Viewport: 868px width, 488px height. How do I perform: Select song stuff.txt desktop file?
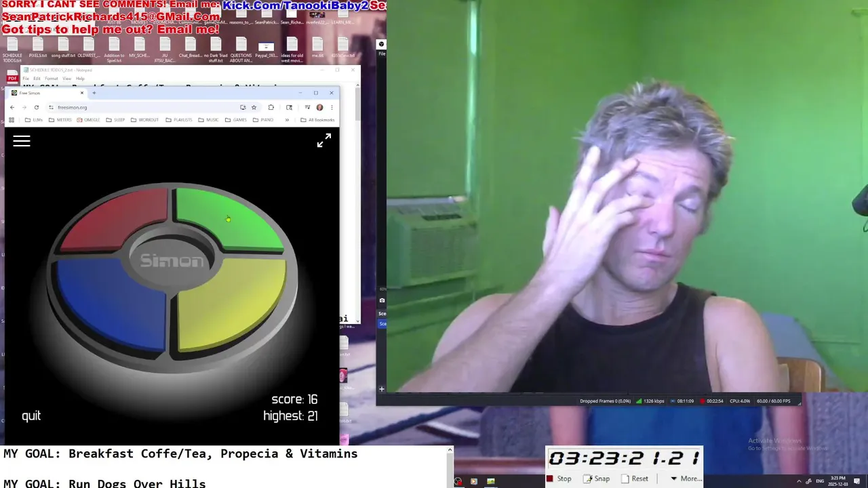coord(63,48)
